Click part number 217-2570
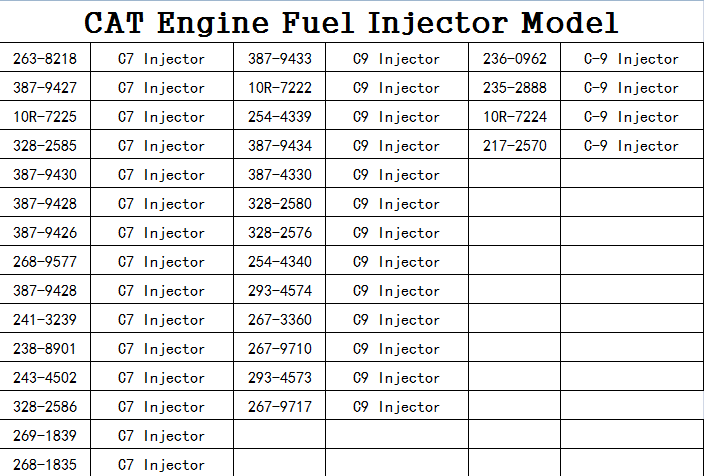The width and height of the screenshot is (704, 476). point(515,146)
